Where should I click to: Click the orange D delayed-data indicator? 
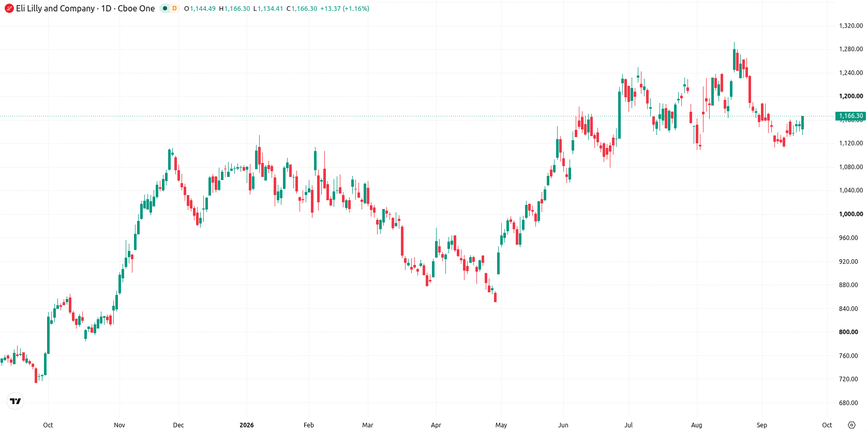(174, 8)
